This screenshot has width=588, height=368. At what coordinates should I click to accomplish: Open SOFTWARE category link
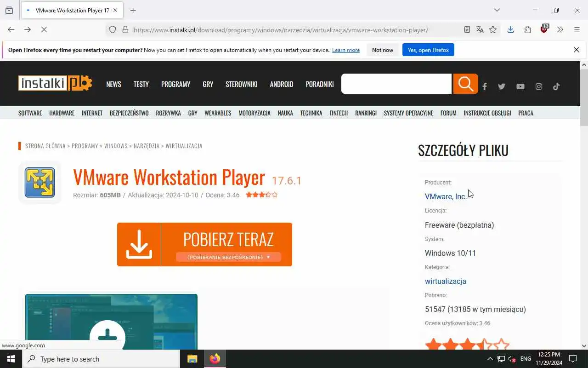(30, 113)
